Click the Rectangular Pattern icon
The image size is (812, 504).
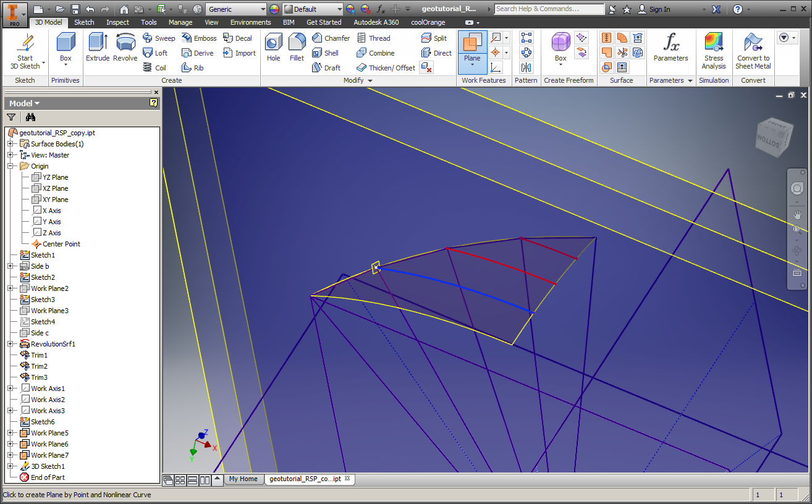[x=527, y=38]
